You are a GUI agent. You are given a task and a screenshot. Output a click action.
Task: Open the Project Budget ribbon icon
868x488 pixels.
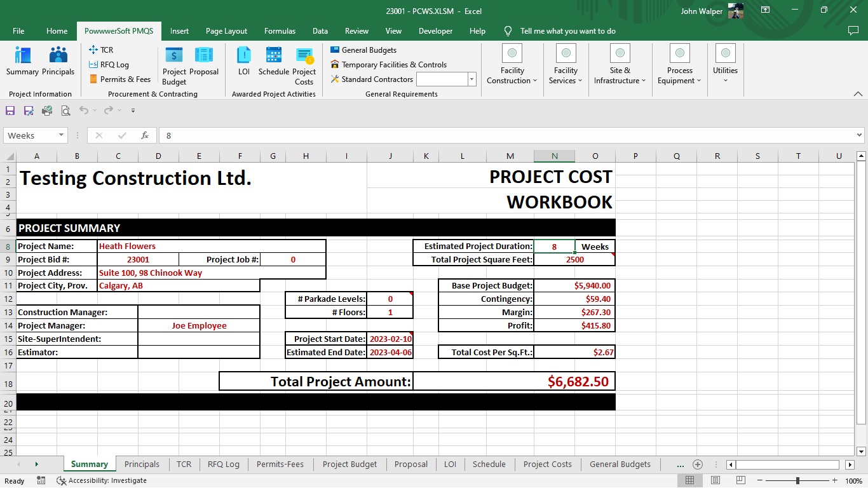pos(174,65)
